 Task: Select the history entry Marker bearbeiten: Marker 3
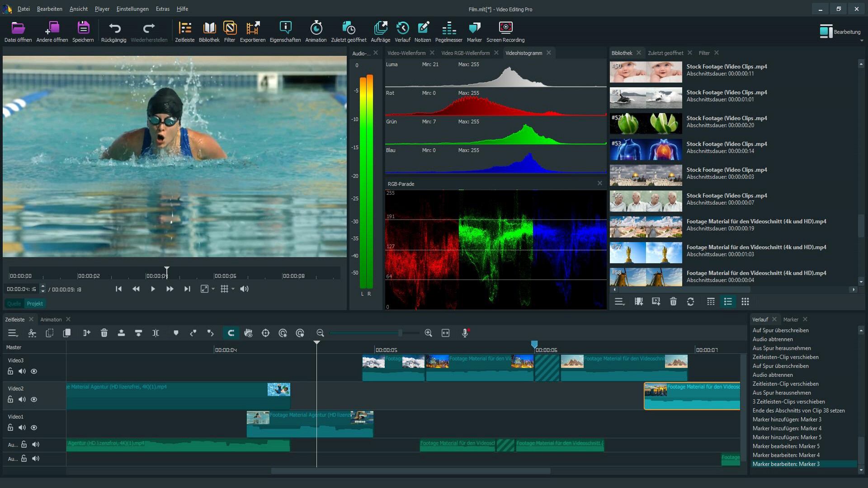pyautogui.click(x=787, y=464)
